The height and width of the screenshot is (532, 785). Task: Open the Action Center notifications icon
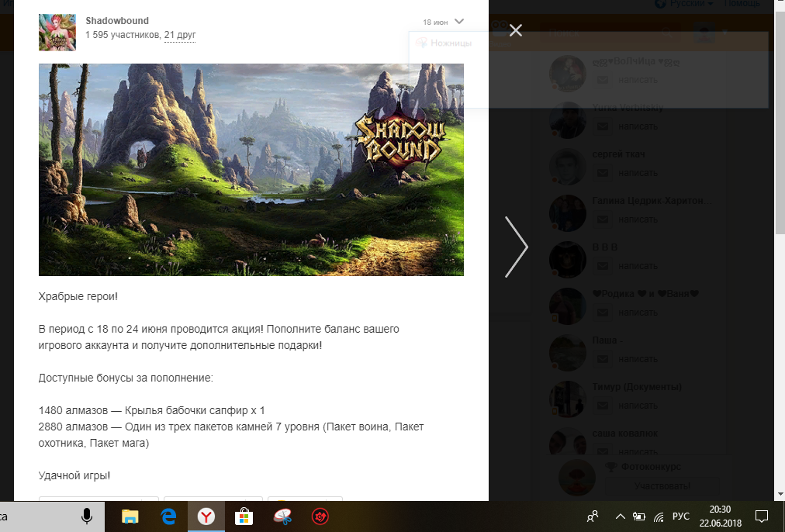coord(762,516)
